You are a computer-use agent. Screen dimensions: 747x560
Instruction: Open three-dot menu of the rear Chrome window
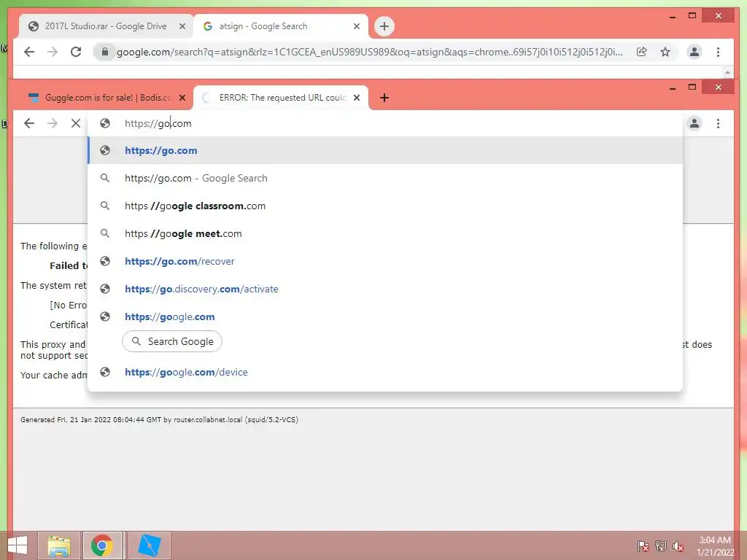pyautogui.click(x=718, y=52)
